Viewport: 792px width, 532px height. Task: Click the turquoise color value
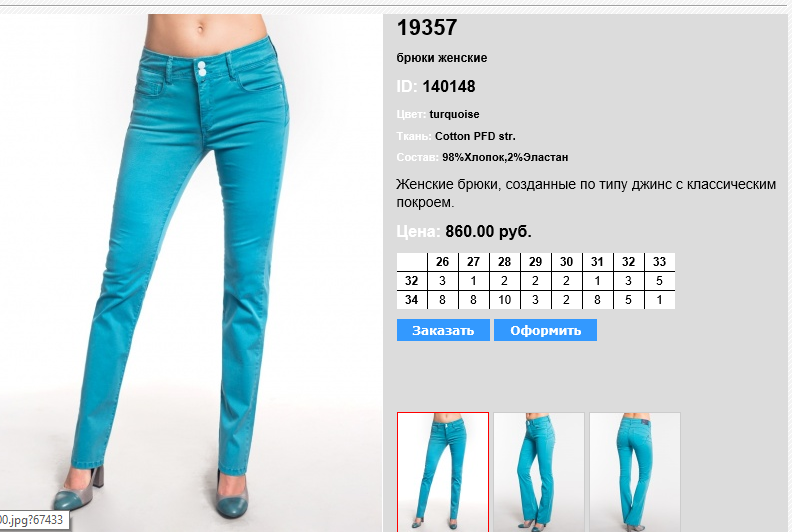(455, 114)
